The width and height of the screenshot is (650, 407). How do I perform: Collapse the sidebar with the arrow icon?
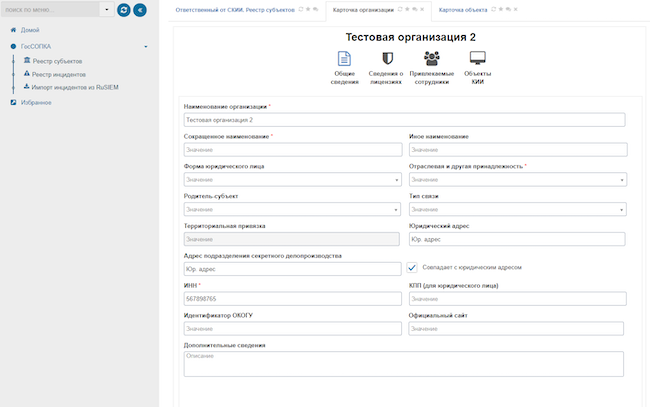[x=140, y=10]
